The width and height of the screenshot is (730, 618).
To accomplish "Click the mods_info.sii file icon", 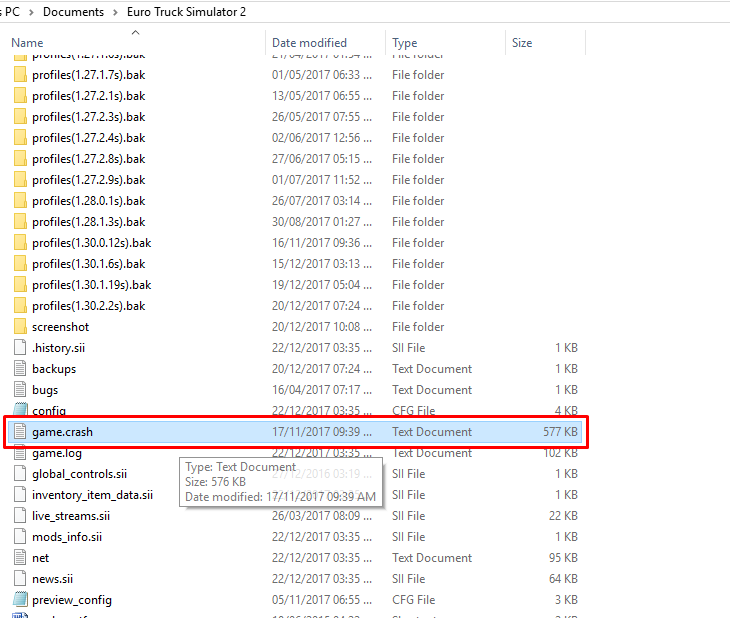I will tap(20, 537).
